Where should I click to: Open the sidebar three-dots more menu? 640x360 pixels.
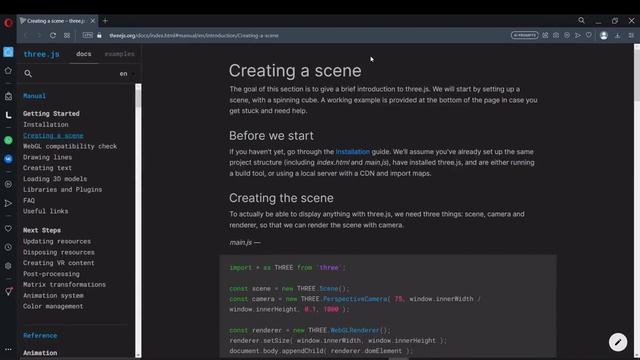point(8,349)
